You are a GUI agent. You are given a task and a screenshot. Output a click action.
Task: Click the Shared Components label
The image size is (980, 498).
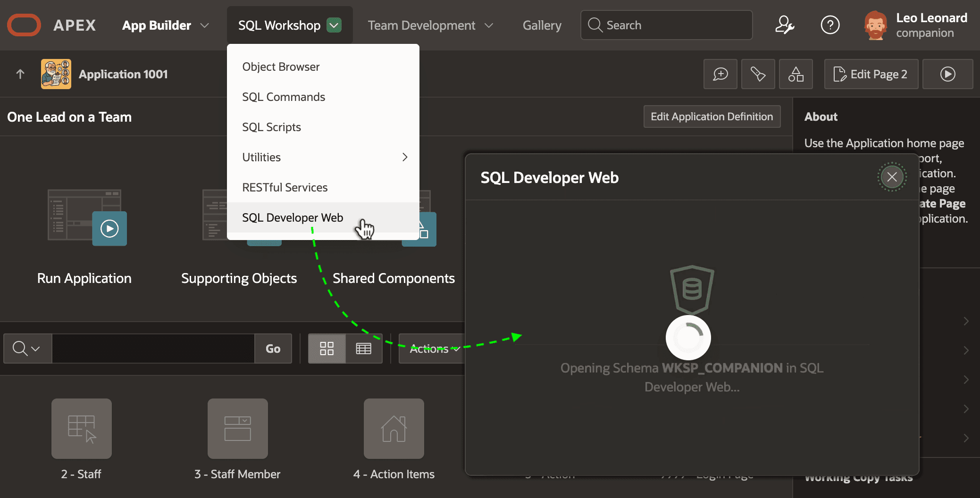[x=394, y=278]
